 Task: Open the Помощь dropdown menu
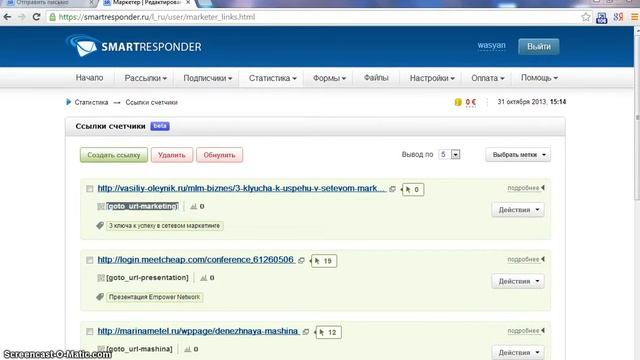point(539,78)
